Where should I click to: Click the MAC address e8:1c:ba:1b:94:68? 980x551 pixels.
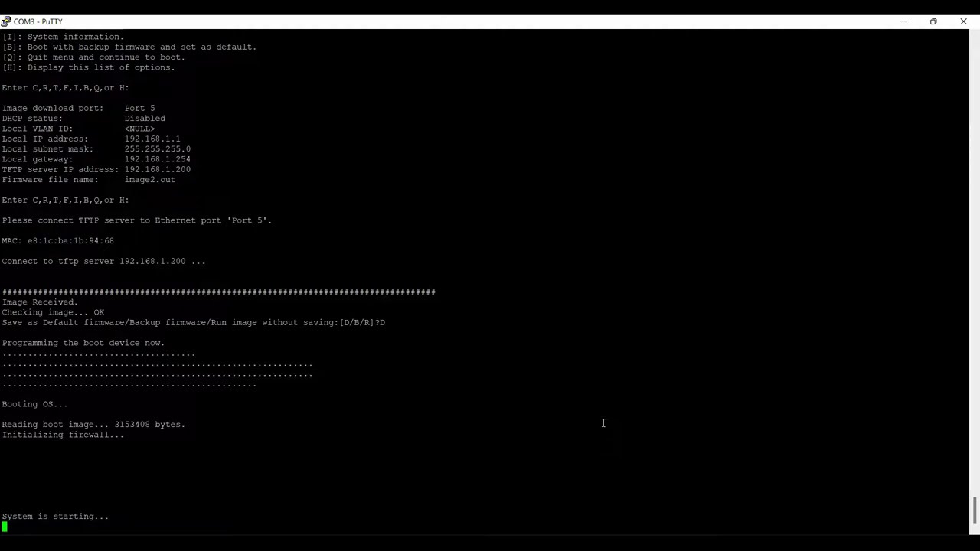tap(70, 241)
